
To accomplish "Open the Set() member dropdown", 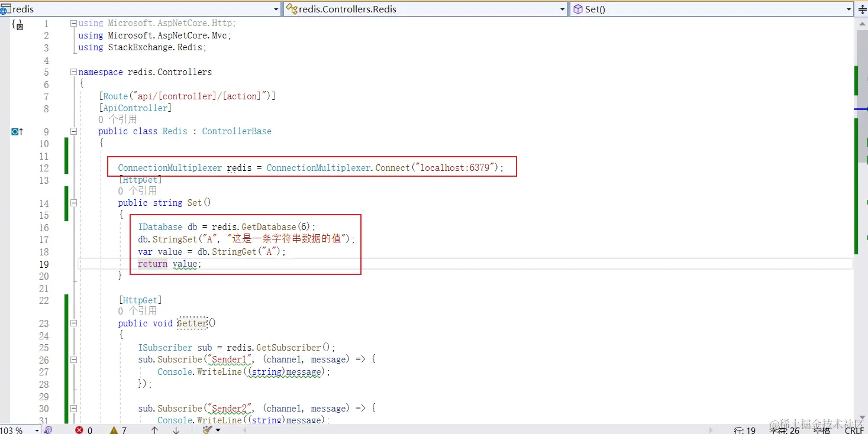I will [x=712, y=9].
